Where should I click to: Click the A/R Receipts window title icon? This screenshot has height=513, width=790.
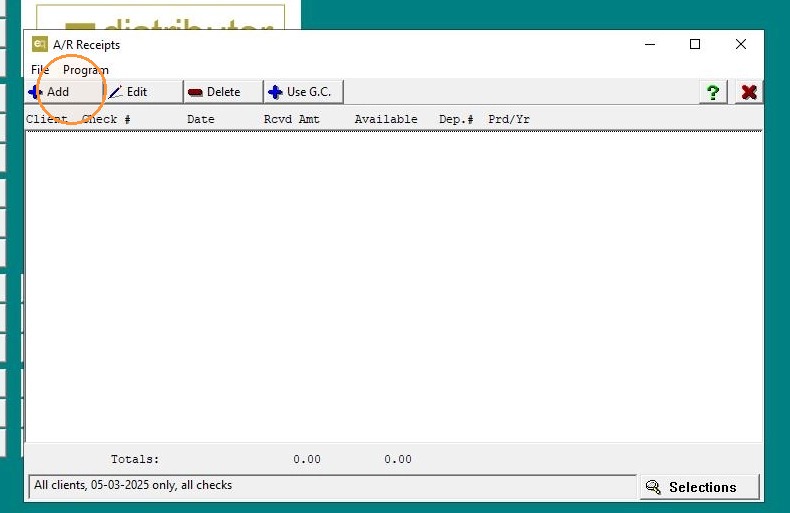click(x=39, y=44)
